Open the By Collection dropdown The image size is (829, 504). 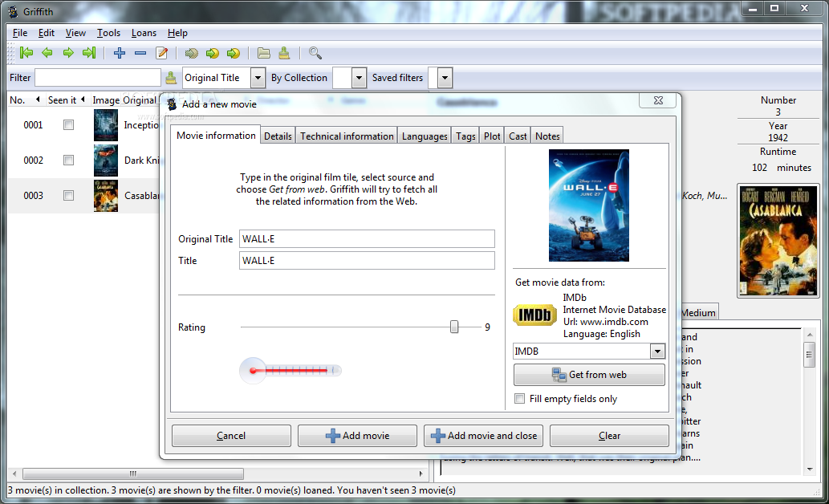click(359, 78)
